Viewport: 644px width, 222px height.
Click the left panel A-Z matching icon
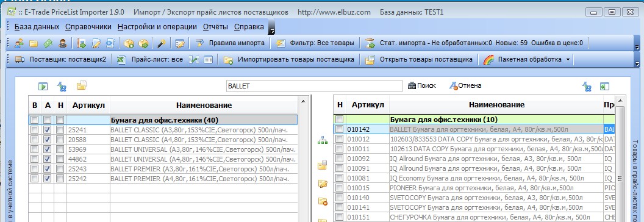pyautogui.click(x=62, y=87)
